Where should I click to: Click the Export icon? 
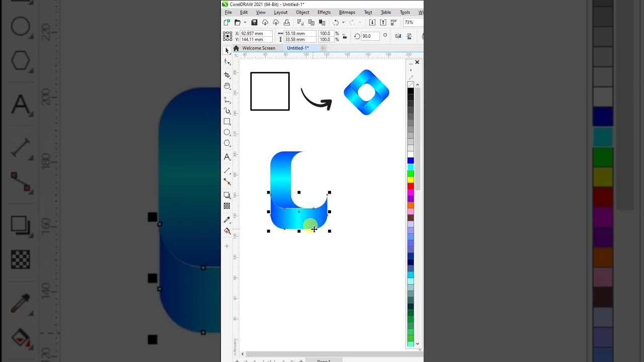coord(383,23)
